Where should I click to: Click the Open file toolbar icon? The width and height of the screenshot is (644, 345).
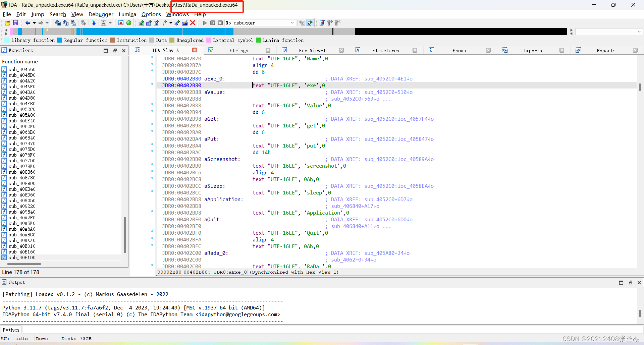[x=7, y=23]
